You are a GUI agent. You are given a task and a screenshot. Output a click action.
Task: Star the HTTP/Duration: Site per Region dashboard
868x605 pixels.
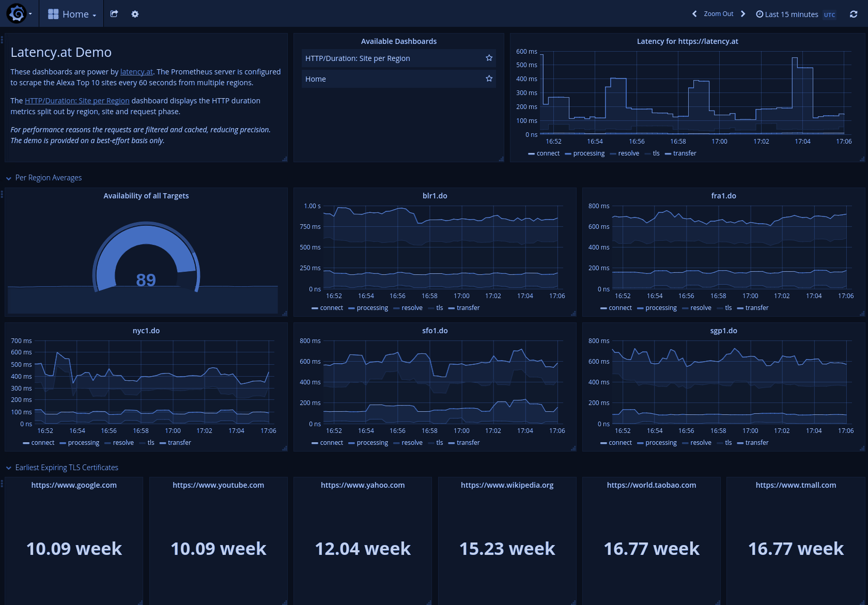489,58
